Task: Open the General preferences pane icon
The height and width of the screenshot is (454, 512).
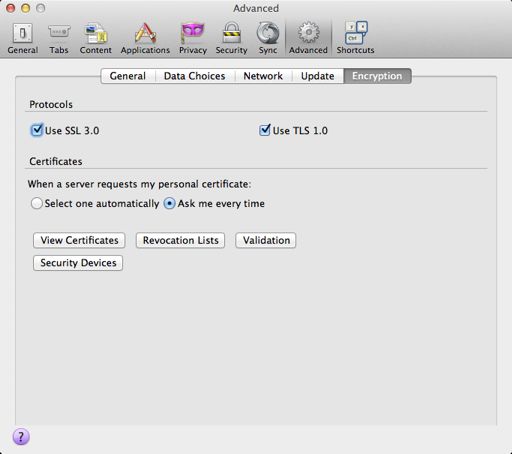Action: (x=23, y=33)
